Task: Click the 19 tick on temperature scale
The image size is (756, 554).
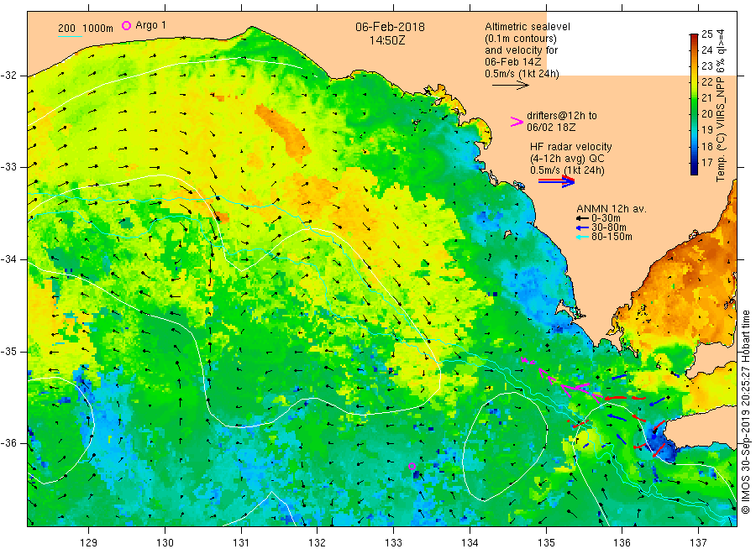Action: click(706, 130)
